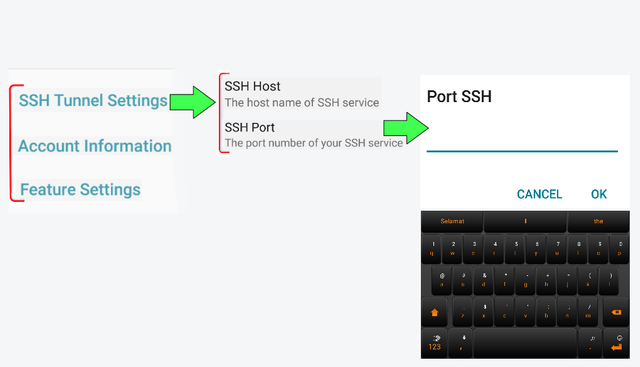Select the SSH Host setting
This screenshot has height=367, width=640.
click(302, 94)
